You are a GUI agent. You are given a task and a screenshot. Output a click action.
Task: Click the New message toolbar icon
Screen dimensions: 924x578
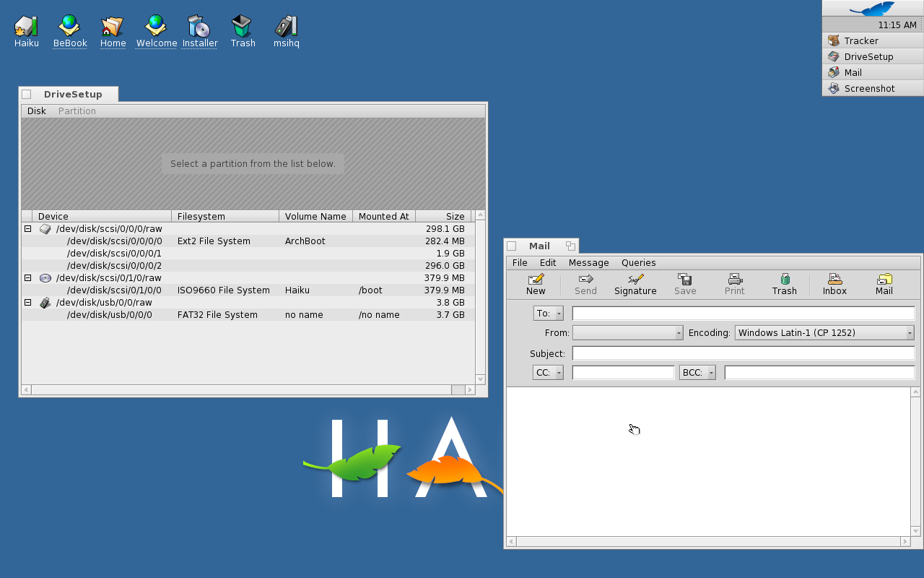point(536,284)
